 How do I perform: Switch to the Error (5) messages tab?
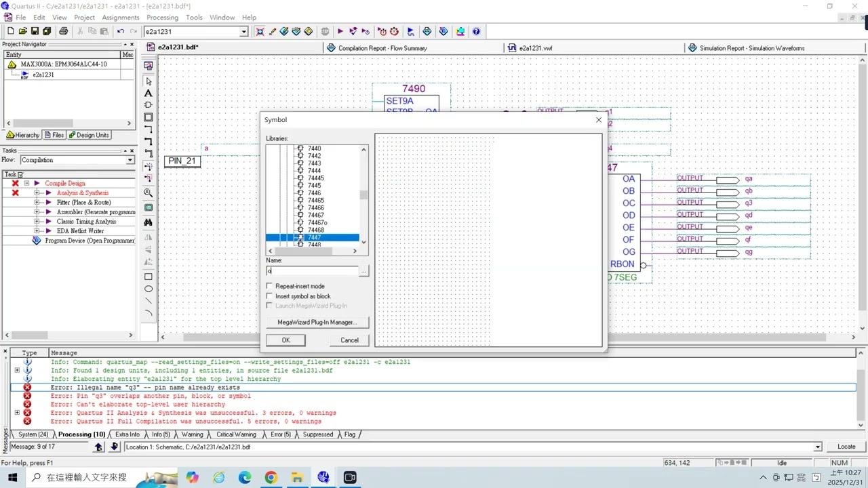coord(280,434)
